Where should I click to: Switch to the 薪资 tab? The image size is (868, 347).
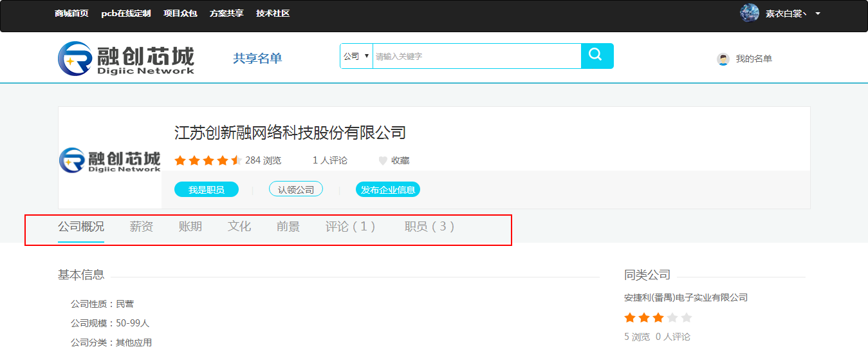click(142, 227)
